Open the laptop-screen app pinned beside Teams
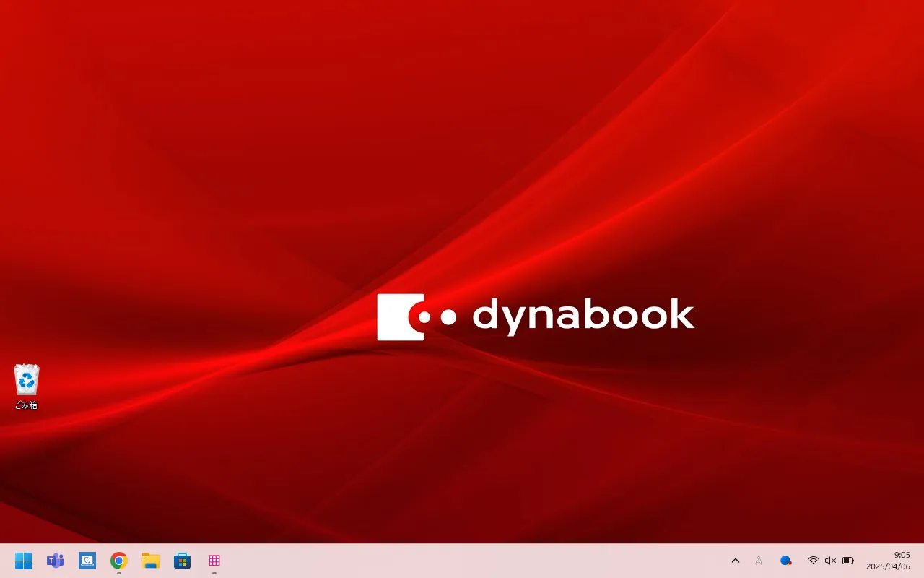This screenshot has width=924, height=578. [87, 561]
